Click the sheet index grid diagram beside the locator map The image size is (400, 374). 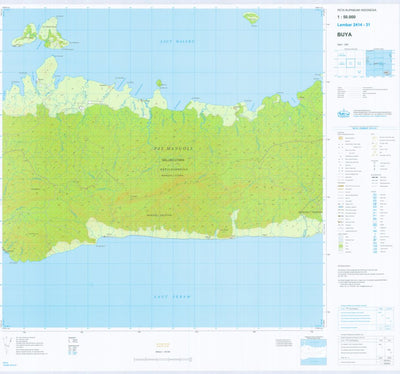tap(349, 63)
